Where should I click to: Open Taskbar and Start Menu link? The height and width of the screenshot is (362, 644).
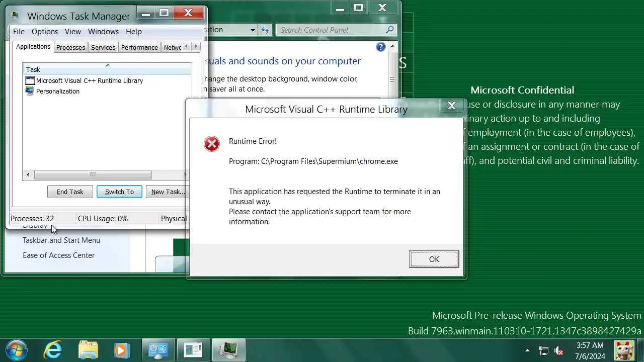61,240
